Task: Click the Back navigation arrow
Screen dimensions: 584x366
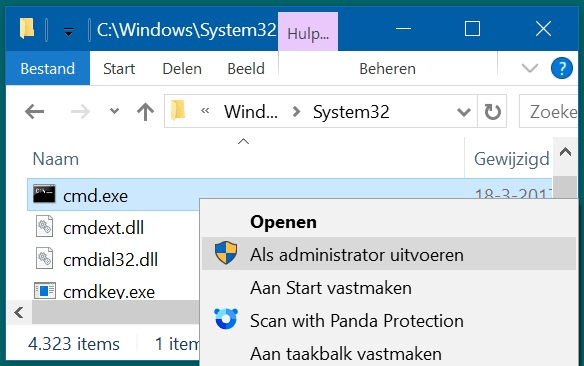Action: (34, 111)
